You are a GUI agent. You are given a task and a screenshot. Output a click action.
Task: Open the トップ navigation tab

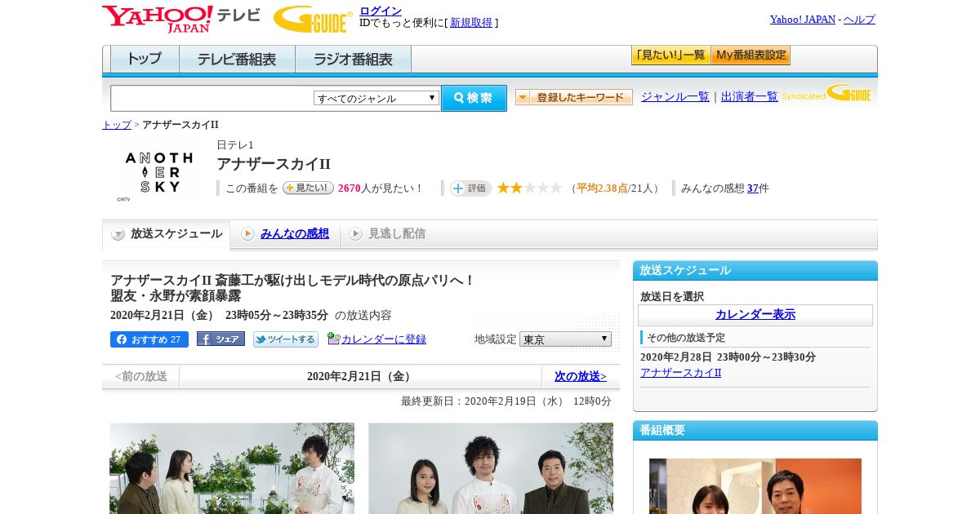tap(145, 59)
